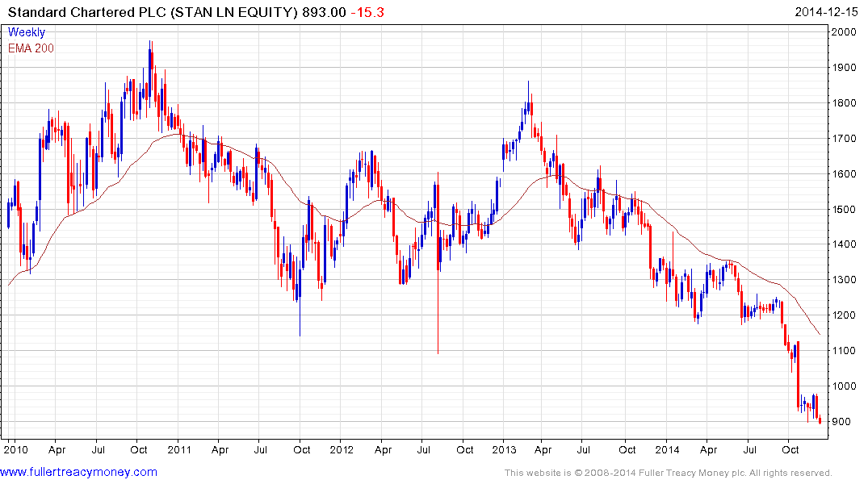
Task: Click the 1200 price axis label
Action: 845,315
